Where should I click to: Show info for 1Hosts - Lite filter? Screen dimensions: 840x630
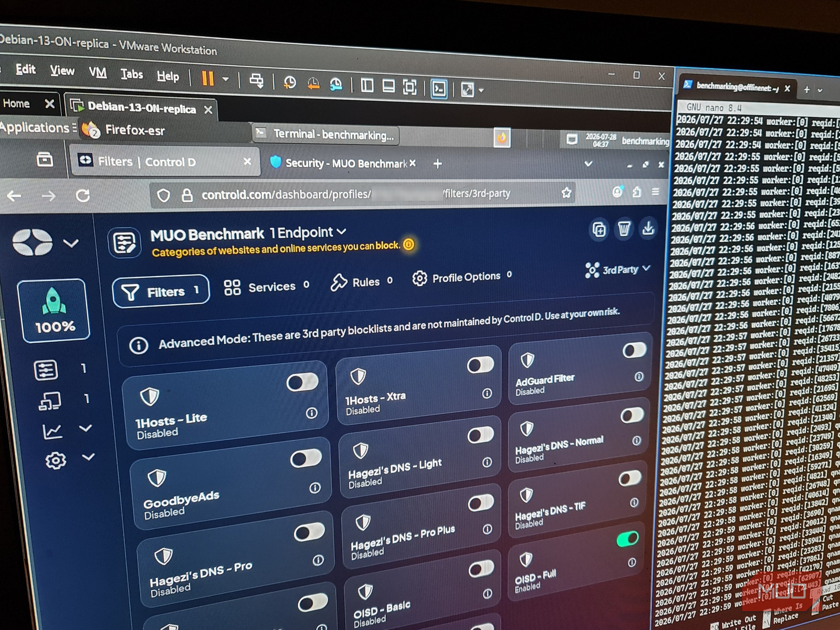[x=311, y=413]
